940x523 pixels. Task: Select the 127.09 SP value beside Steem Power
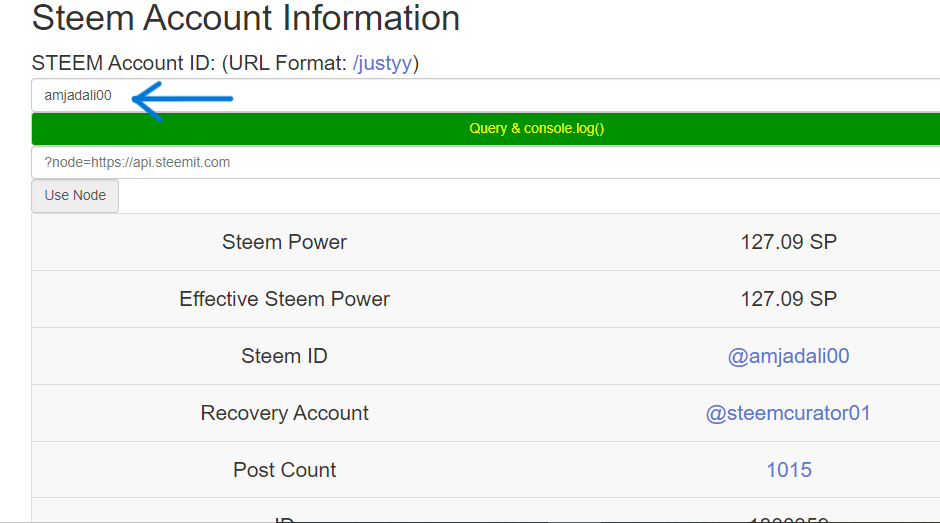(788, 242)
